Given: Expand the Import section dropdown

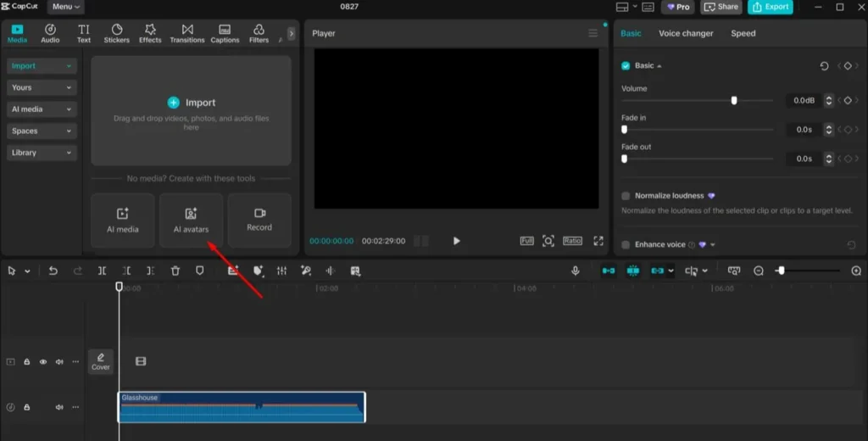Looking at the screenshot, I should click(x=42, y=66).
